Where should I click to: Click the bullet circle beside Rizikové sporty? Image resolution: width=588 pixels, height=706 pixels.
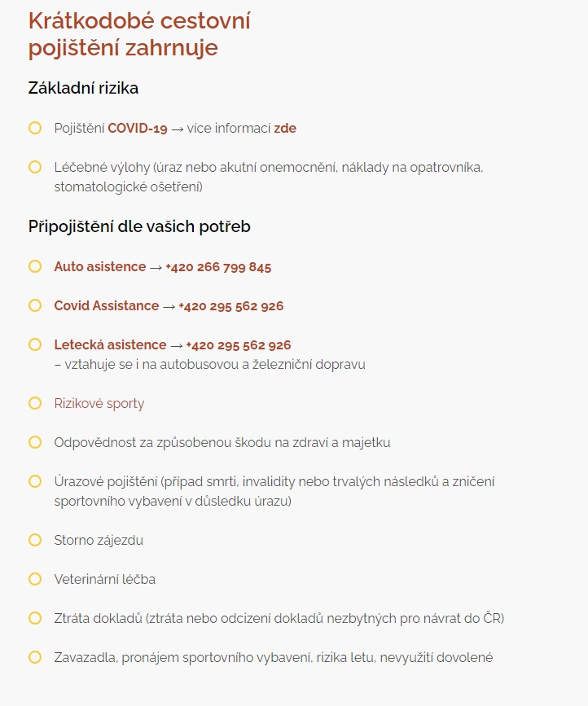click(35, 403)
